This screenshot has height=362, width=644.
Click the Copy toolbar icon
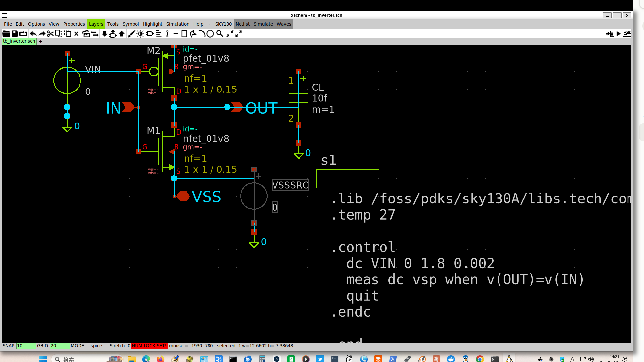[x=59, y=34]
